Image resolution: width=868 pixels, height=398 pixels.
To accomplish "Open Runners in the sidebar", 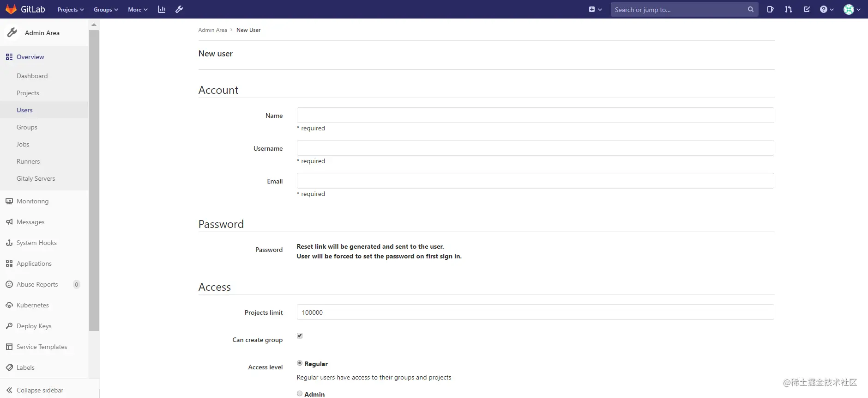I will click(28, 161).
